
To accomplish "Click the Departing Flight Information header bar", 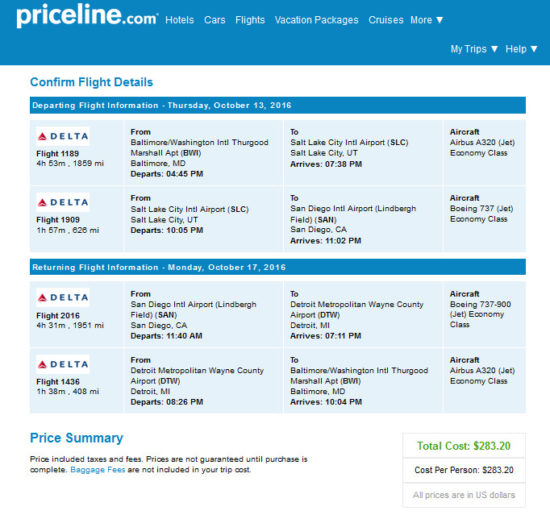I will [277, 105].
